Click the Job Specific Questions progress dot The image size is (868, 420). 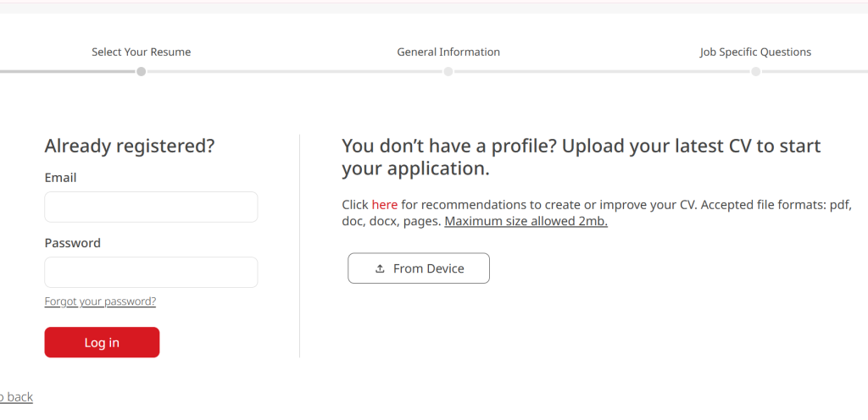coord(755,72)
